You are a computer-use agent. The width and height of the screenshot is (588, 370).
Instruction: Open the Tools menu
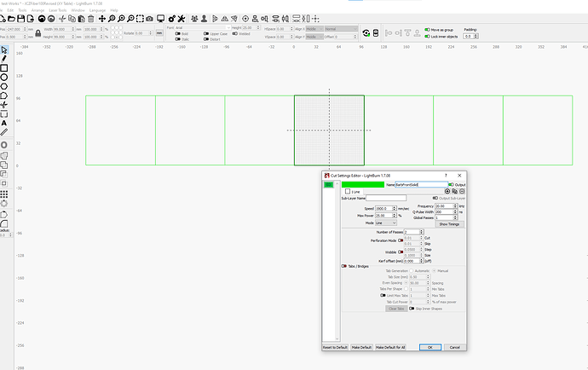(22, 10)
